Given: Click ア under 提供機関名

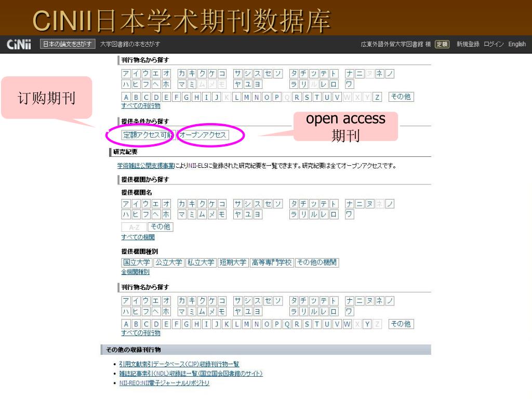Looking at the screenshot, I should tap(126, 204).
